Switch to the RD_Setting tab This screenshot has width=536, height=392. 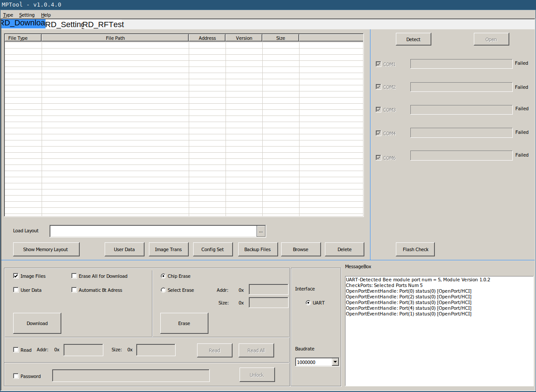64,24
